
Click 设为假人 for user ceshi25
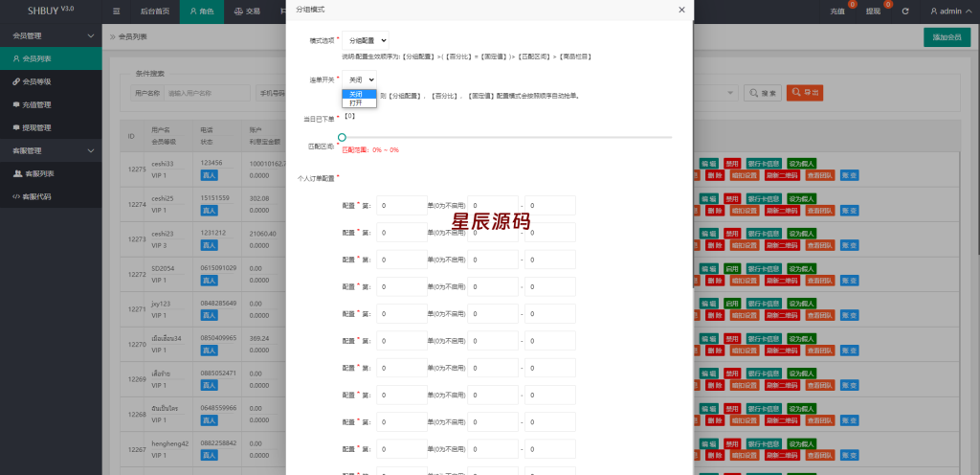coord(801,199)
